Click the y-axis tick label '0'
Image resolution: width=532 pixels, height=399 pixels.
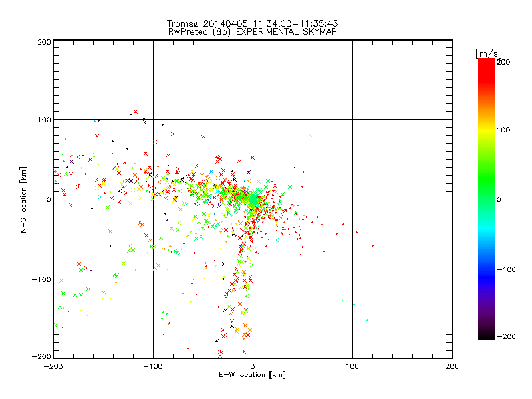[x=49, y=199]
